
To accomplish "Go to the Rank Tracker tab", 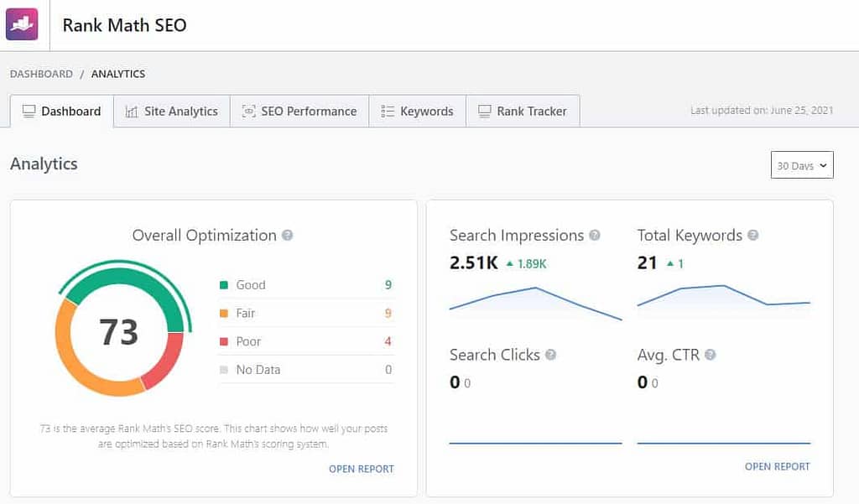I will tap(523, 112).
